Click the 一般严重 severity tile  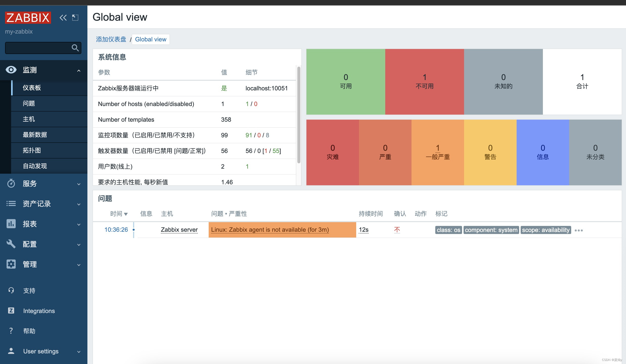(438, 152)
